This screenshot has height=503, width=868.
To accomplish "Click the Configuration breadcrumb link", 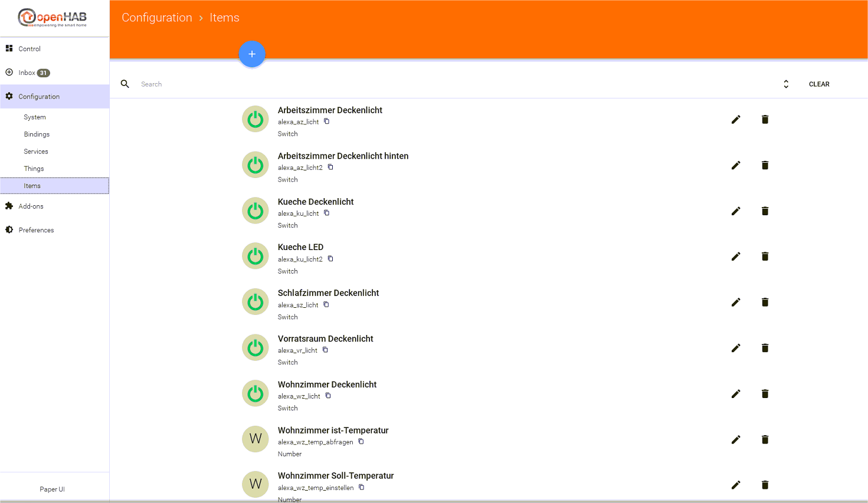I will pyautogui.click(x=157, y=18).
